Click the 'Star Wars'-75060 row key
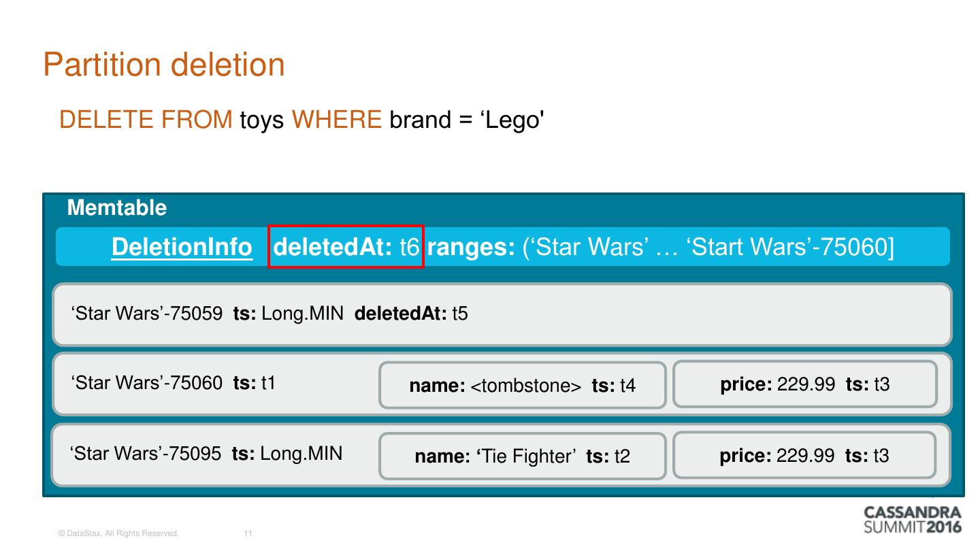This screenshot has height=551, width=980. [147, 383]
